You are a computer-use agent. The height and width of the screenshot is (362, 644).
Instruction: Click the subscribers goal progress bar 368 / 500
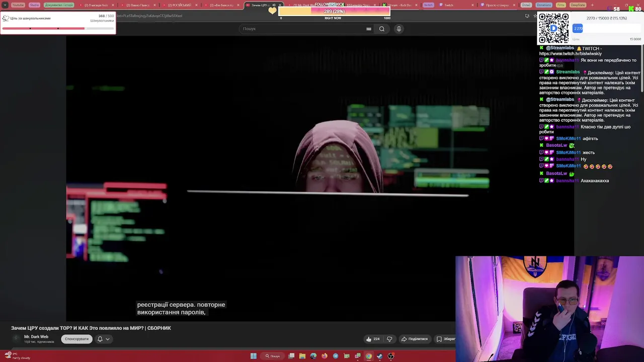[58, 28]
